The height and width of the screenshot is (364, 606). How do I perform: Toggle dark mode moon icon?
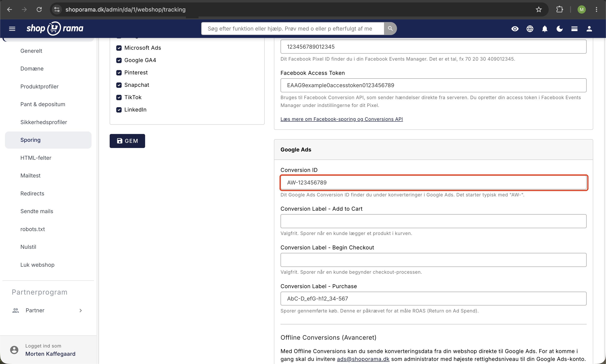pyautogui.click(x=559, y=29)
